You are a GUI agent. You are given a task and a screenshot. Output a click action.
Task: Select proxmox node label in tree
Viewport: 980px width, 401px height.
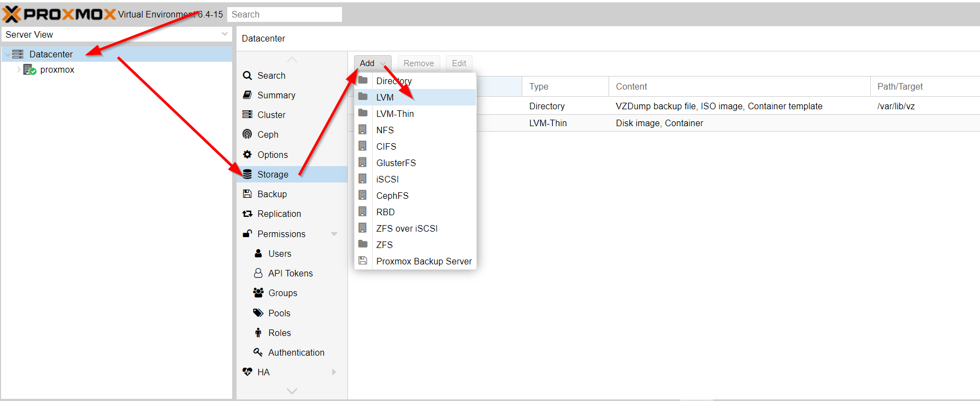(57, 69)
